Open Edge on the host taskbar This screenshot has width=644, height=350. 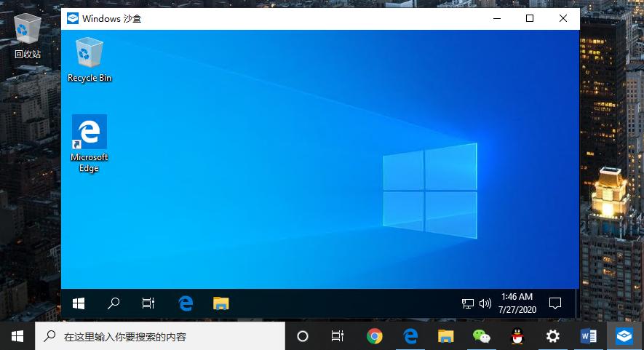tap(410, 336)
